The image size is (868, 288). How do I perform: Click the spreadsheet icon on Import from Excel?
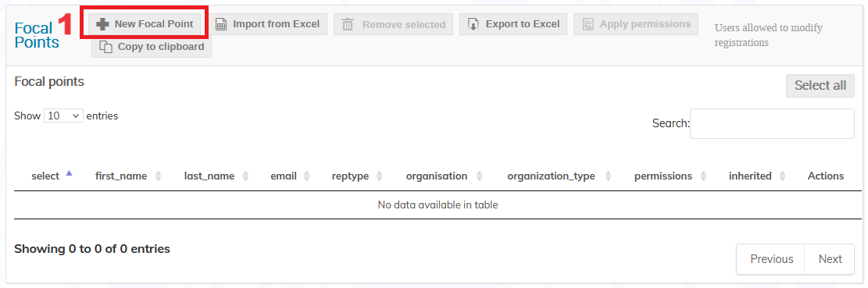221,24
